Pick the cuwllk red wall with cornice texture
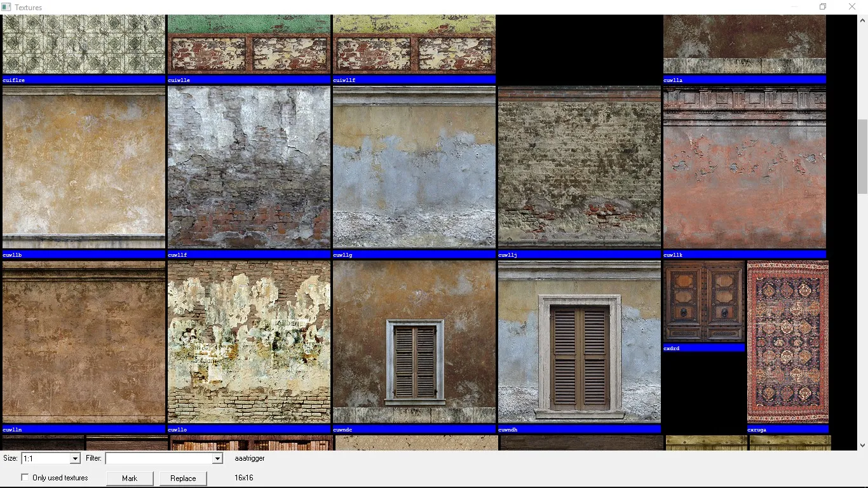The image size is (868, 488). pyautogui.click(x=745, y=168)
